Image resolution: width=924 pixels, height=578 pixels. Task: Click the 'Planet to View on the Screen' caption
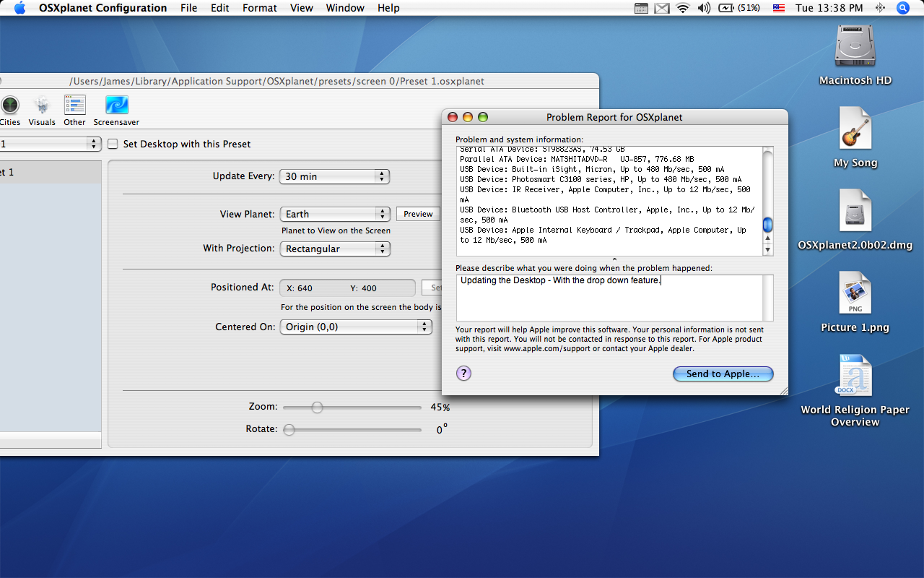pos(336,230)
